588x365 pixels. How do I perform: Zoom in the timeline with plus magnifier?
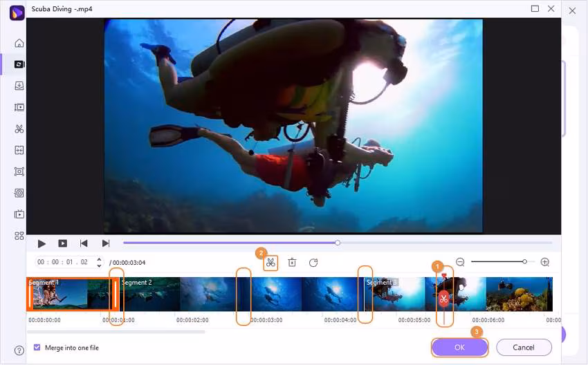coord(545,262)
